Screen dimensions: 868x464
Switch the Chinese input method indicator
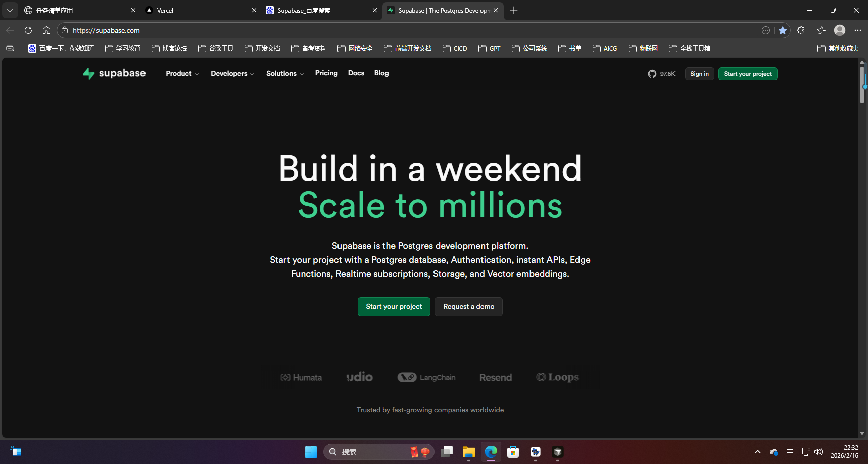pyautogui.click(x=790, y=452)
